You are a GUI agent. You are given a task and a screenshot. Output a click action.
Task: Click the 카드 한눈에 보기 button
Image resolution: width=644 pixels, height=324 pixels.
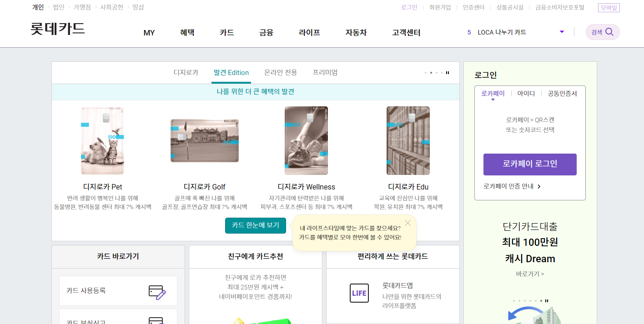click(255, 225)
